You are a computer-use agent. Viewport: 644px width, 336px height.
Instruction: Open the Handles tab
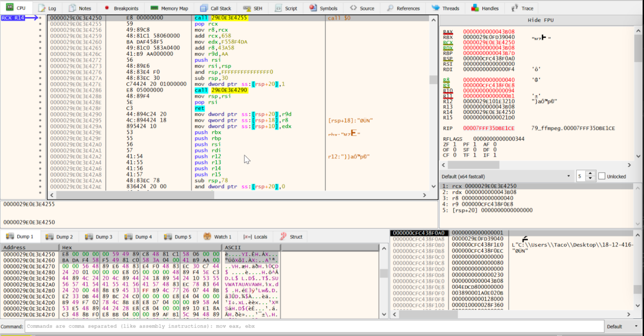(485, 8)
